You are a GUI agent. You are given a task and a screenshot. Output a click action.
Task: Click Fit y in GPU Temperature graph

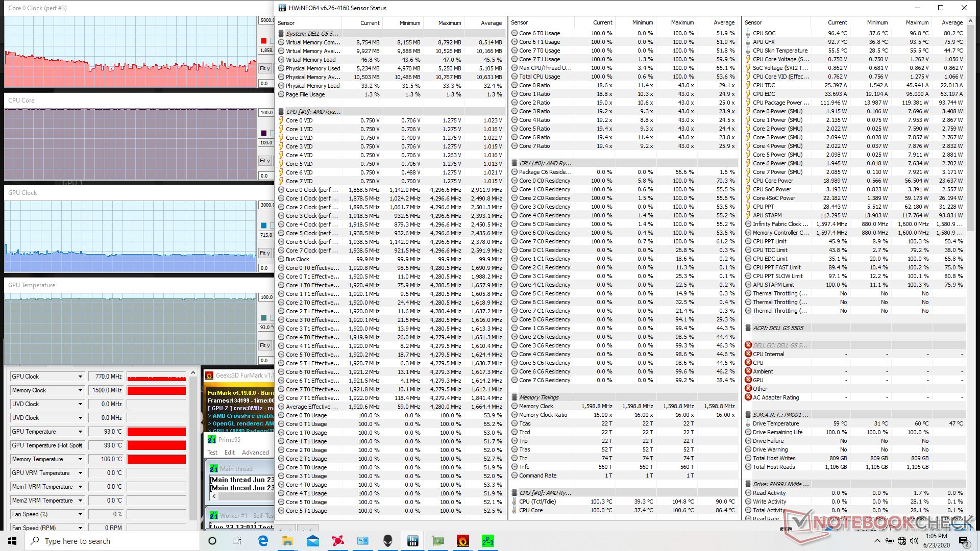265,345
